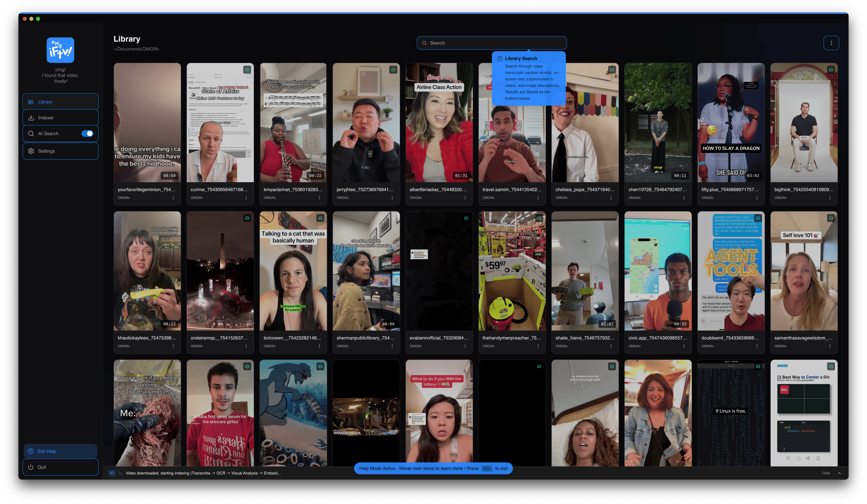
Task: Open the Indexer section
Action: (60, 118)
